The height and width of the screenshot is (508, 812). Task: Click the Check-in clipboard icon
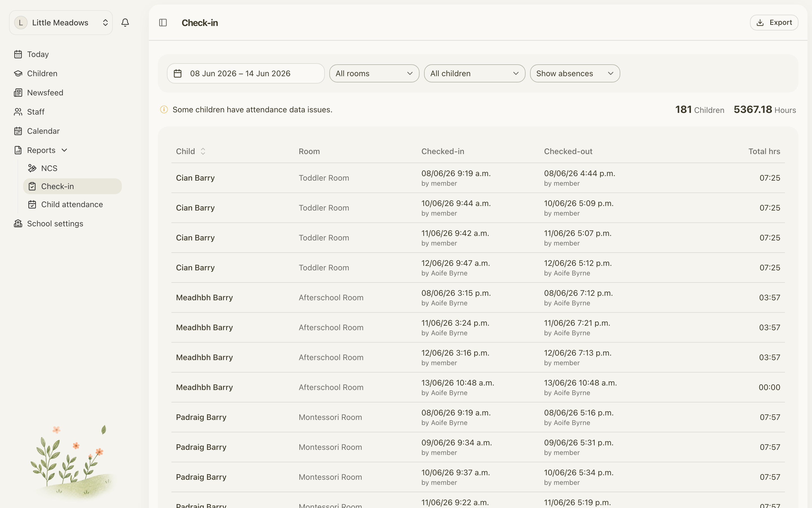coord(32,186)
